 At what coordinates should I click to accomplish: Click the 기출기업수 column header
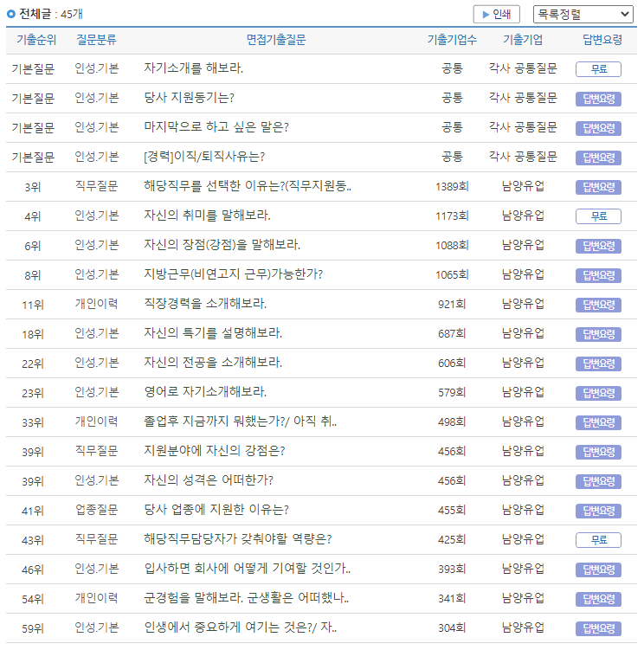pos(452,40)
